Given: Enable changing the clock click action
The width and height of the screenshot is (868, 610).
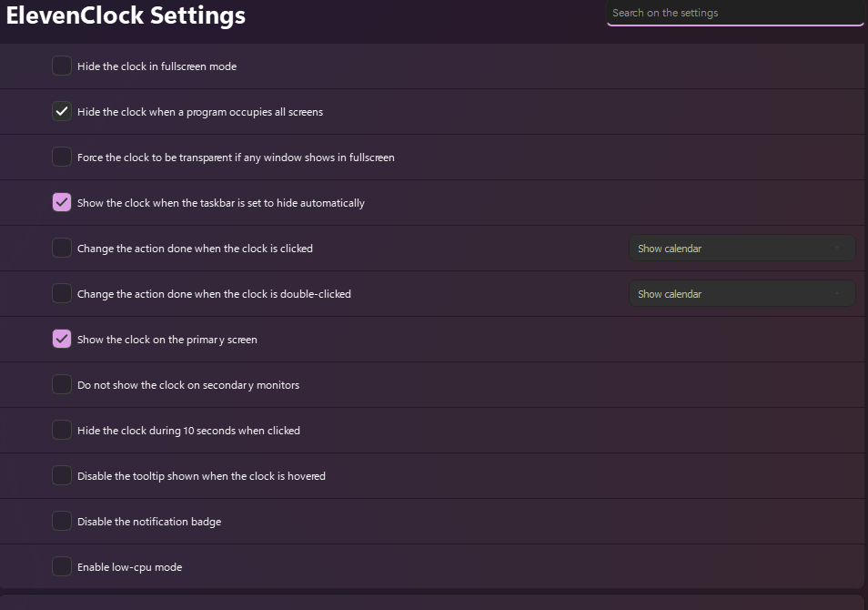Looking at the screenshot, I should (x=61, y=248).
